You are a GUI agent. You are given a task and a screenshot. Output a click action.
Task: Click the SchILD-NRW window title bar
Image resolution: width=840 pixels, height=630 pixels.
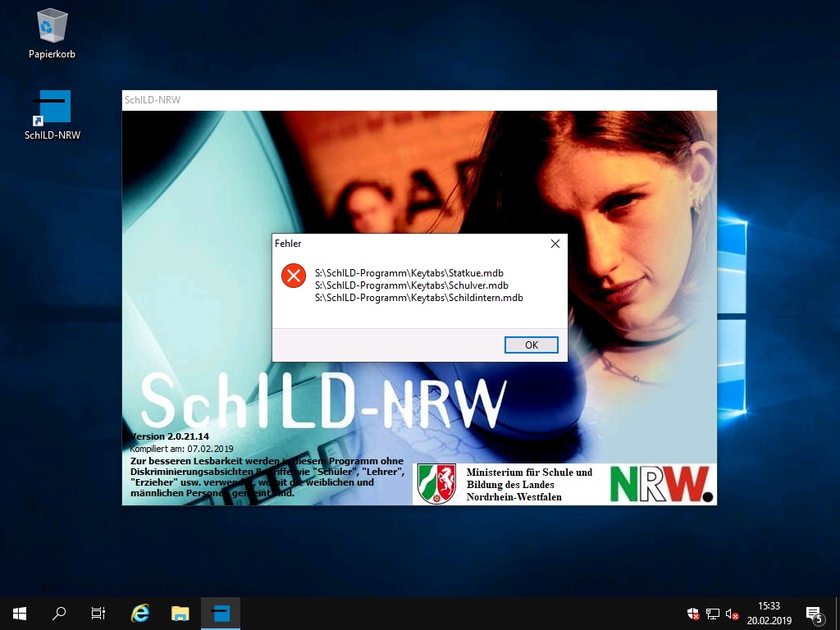pyautogui.click(x=419, y=100)
